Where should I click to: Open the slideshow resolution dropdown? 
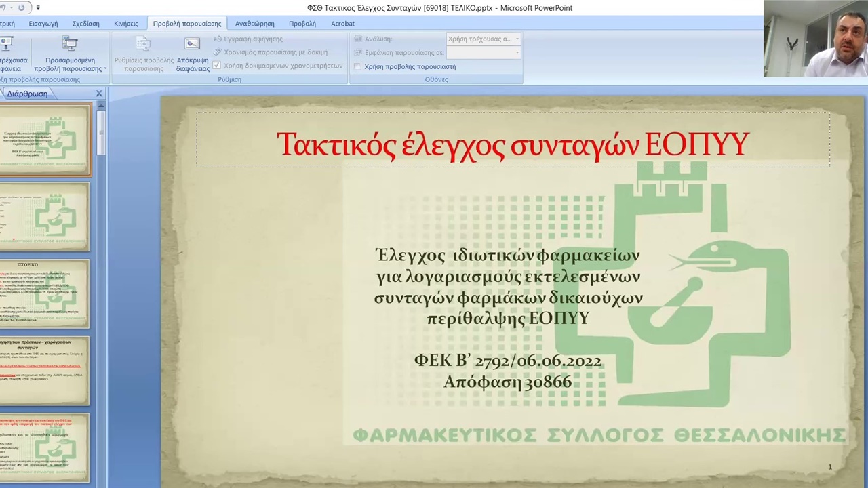517,39
